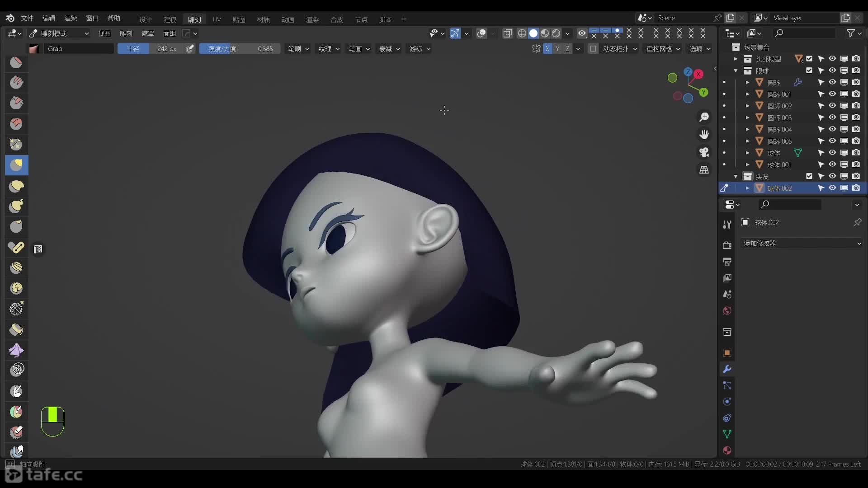The height and width of the screenshot is (488, 868).
Task: Open the 纹理 dropdown
Action: [x=329, y=49]
